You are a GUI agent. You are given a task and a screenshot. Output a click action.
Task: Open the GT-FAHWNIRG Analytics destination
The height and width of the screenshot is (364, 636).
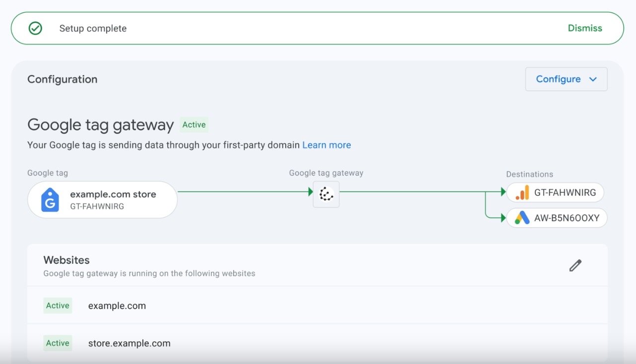pos(555,192)
